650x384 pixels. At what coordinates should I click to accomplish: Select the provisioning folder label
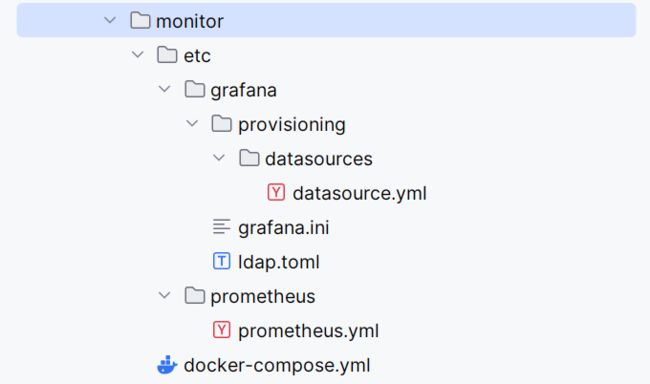(x=292, y=124)
